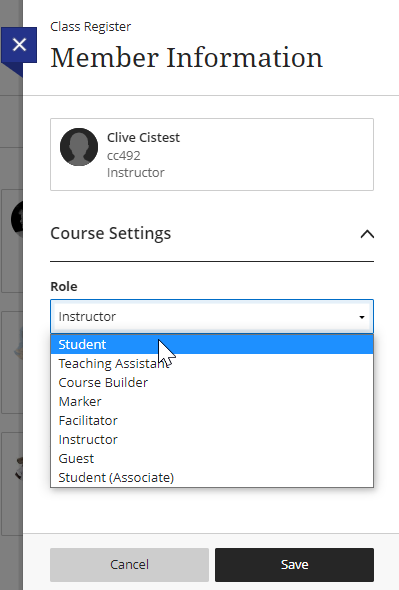399x590 pixels.
Task: Click the Role field showing Instructor
Action: (x=212, y=316)
